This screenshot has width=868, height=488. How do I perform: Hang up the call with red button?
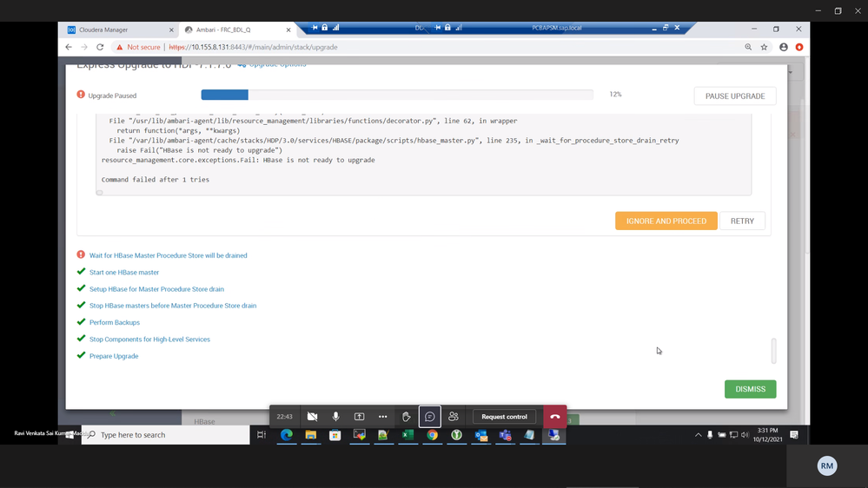(554, 417)
